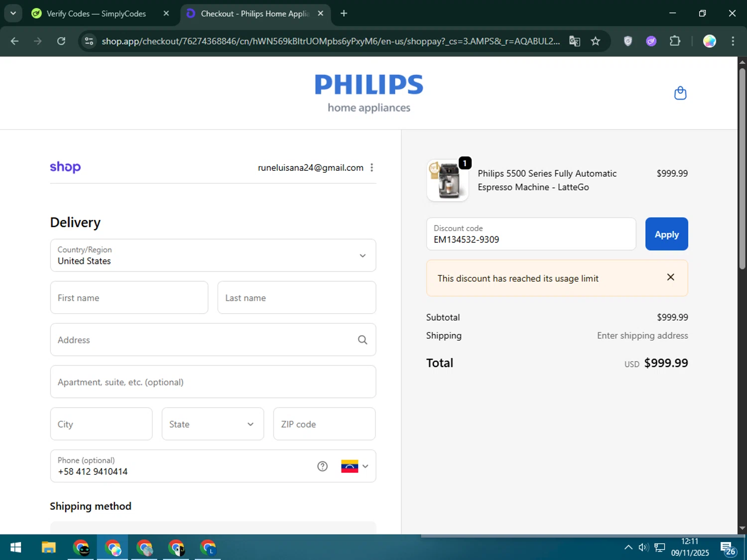The image size is (747, 560).
Task: Show phone number help tooltip
Action: click(x=323, y=466)
